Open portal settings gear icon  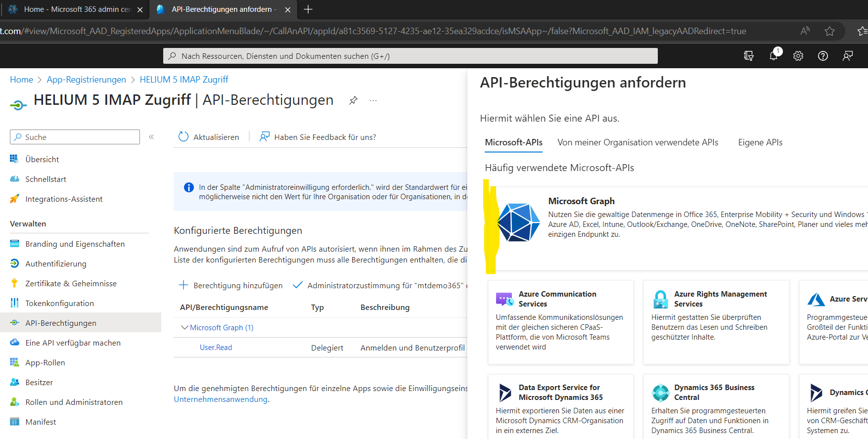point(798,56)
